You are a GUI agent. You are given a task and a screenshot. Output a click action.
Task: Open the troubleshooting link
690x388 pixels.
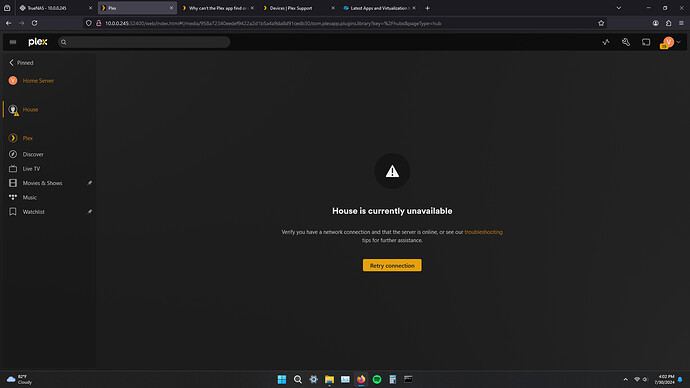click(484, 232)
